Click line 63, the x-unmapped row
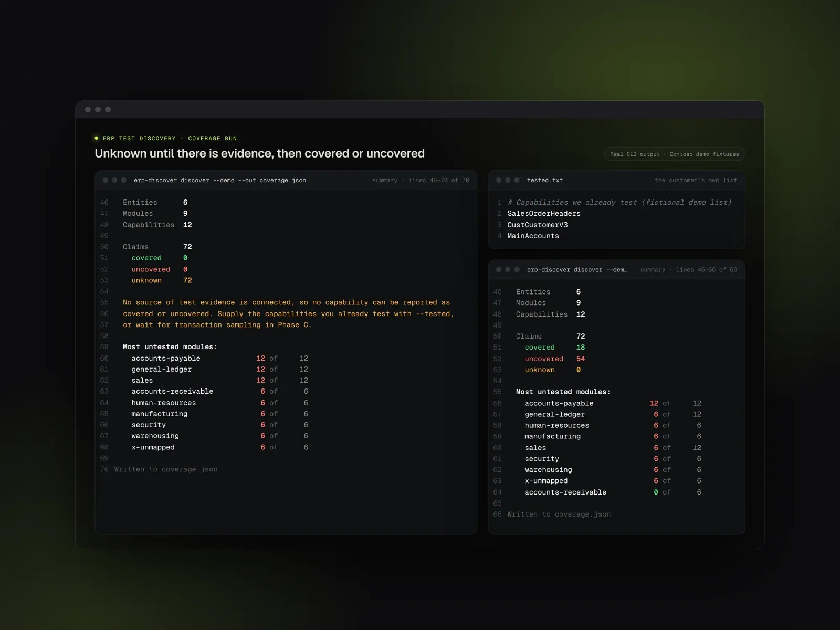840x630 pixels. [613, 481]
